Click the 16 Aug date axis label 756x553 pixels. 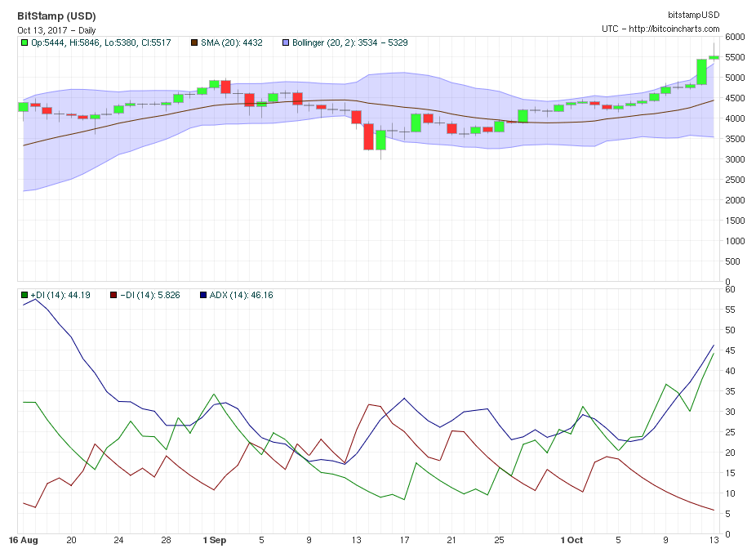24,540
